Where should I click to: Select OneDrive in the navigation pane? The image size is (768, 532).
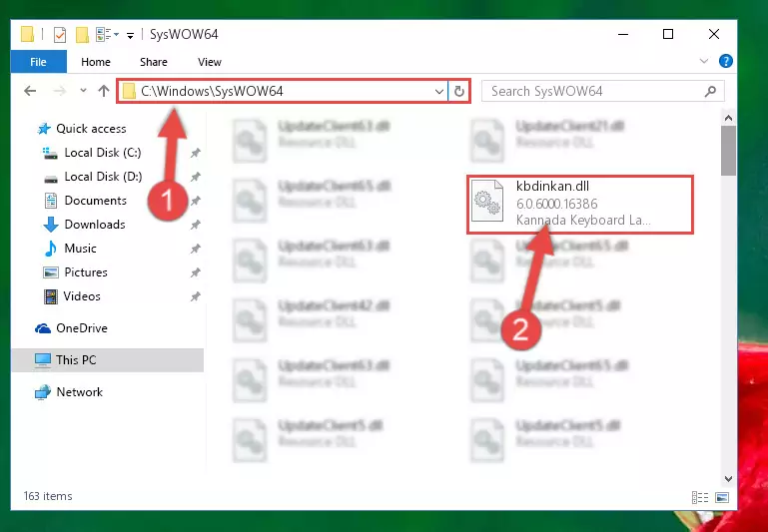click(81, 328)
